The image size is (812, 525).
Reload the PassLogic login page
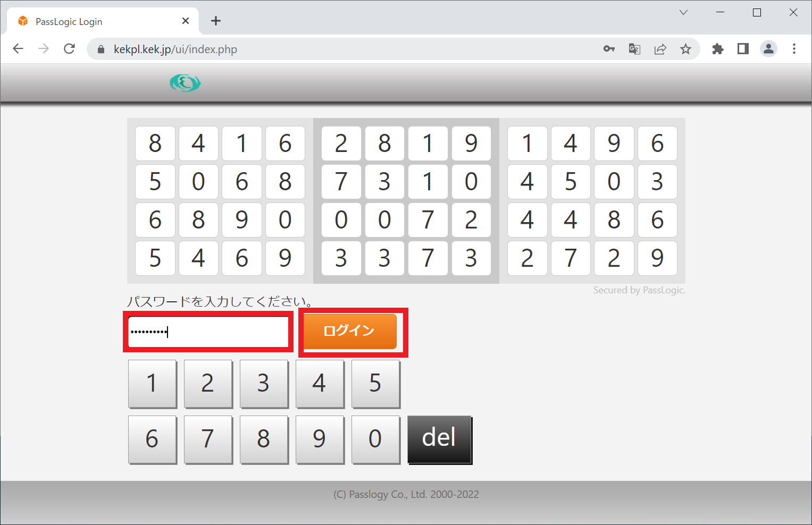click(x=69, y=49)
